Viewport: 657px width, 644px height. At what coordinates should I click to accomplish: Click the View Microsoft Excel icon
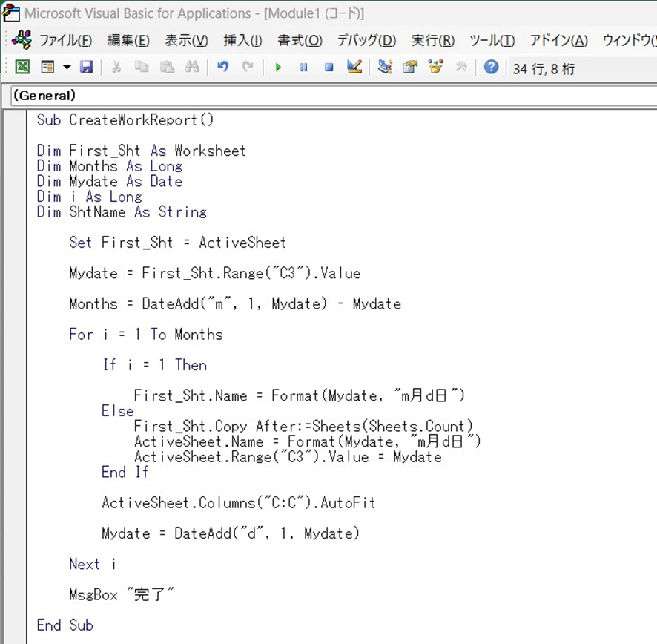[x=23, y=68]
